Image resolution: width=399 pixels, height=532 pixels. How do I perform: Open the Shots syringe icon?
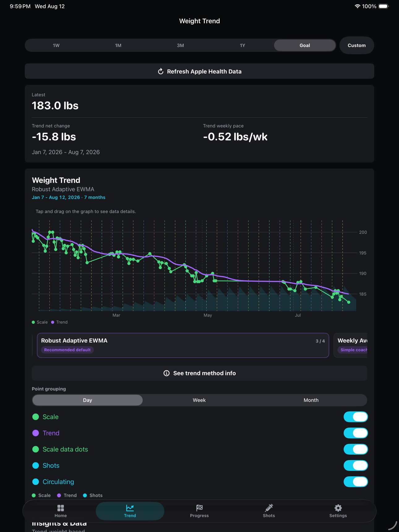point(269,508)
